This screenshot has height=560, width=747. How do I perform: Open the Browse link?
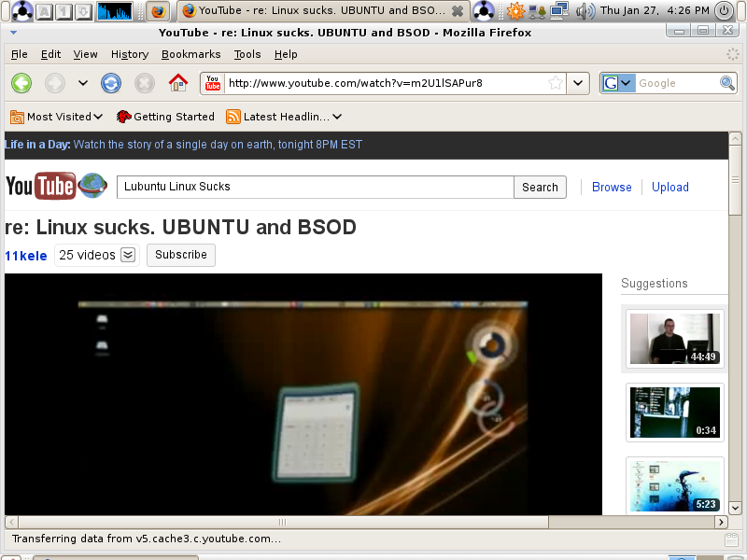click(x=612, y=188)
